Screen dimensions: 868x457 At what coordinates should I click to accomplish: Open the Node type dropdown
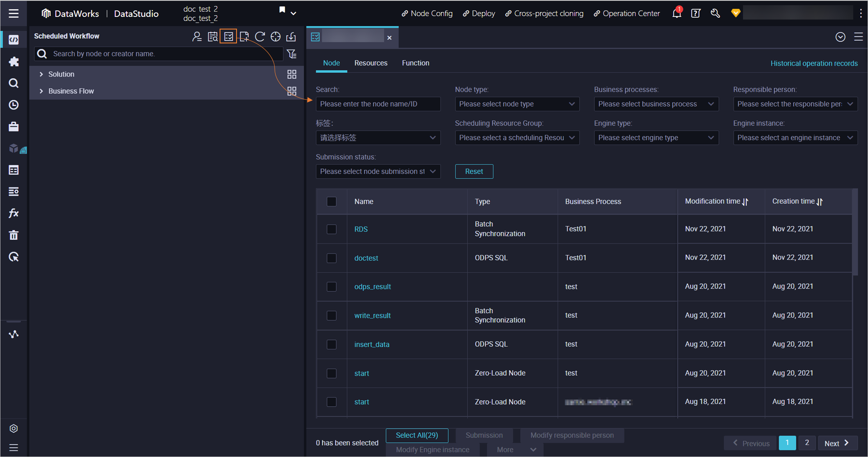click(x=517, y=104)
